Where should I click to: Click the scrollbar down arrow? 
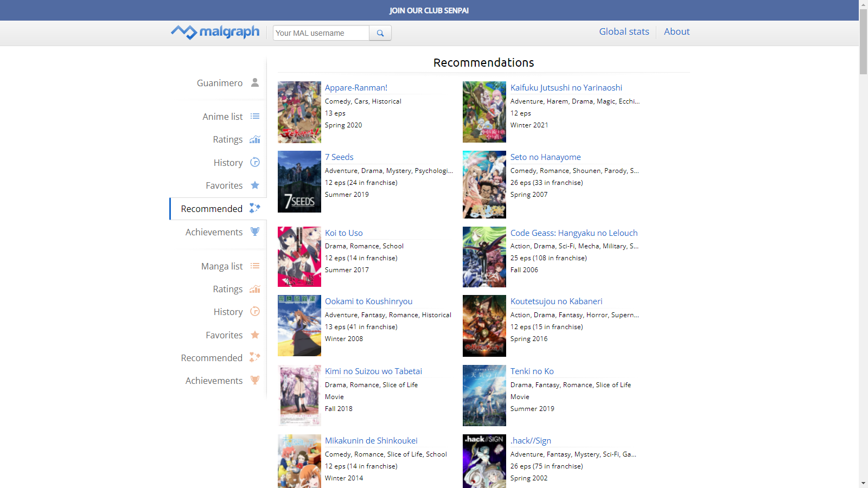tap(863, 483)
